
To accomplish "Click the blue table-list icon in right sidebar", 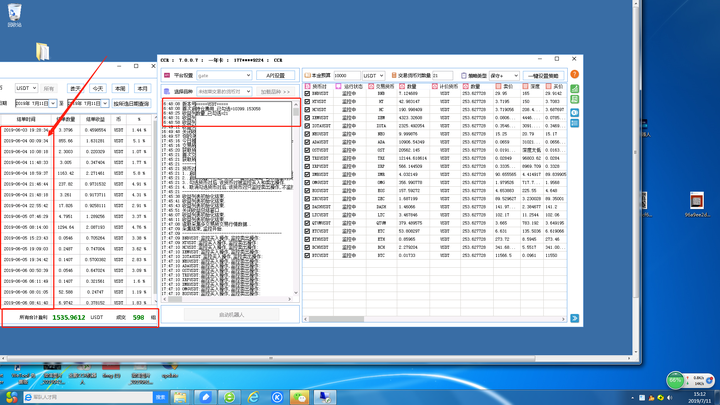I will 574,123.
